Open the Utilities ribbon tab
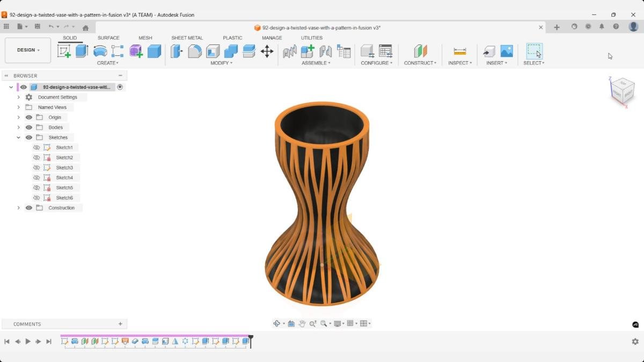Image resolution: width=644 pixels, height=362 pixels. (311, 38)
